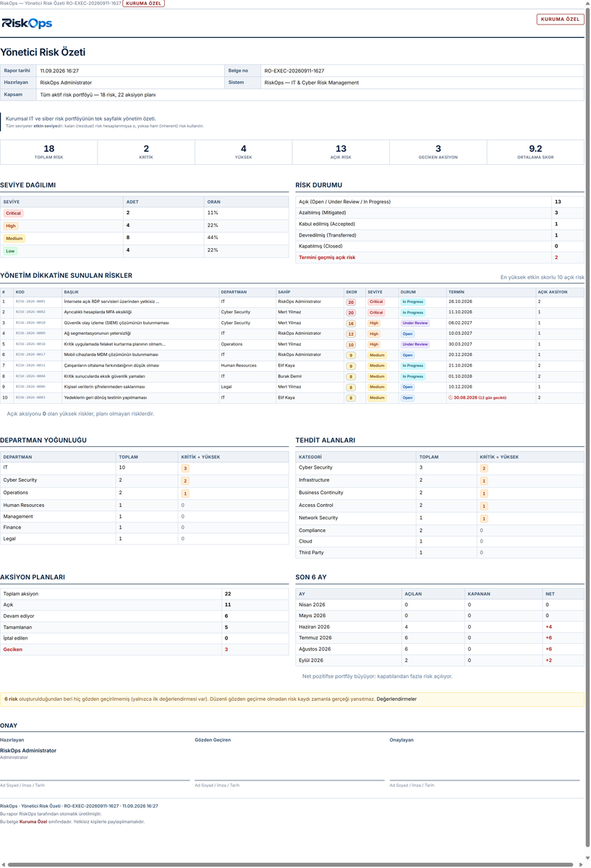Open risk code RISK-2026-0004
Viewport: 591px width, 868px height.
30,376
